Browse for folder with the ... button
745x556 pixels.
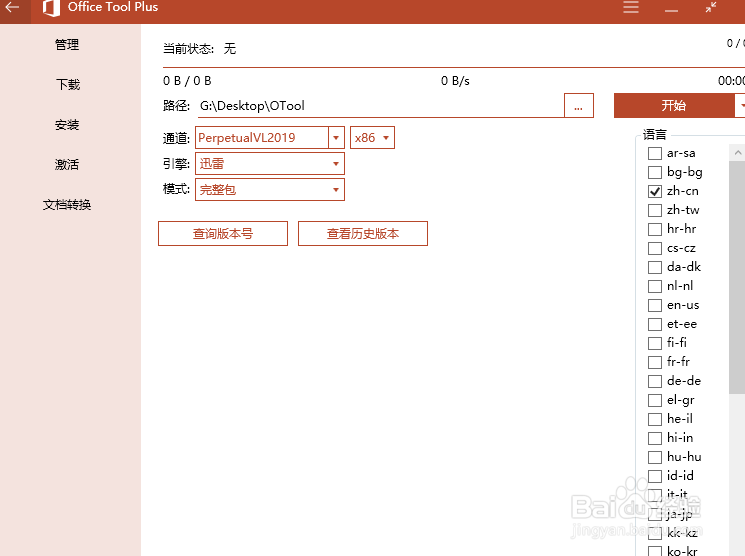[x=579, y=105]
